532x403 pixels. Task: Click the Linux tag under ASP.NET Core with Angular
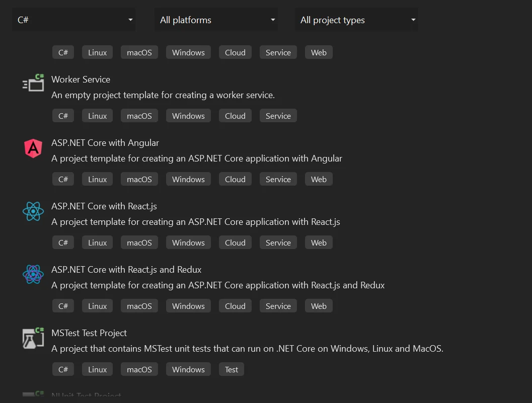(x=97, y=179)
